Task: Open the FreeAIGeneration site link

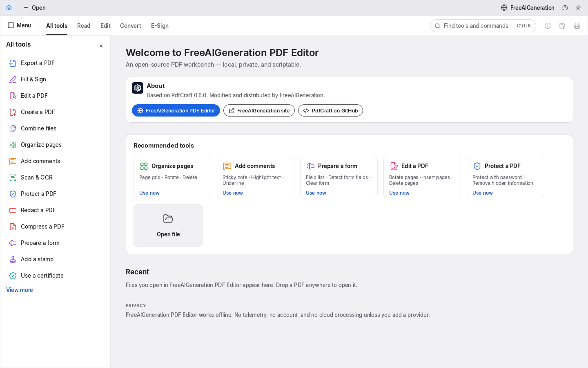Action: (x=259, y=110)
